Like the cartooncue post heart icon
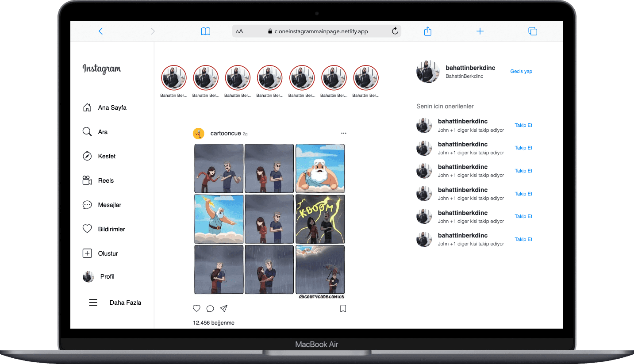634x364 pixels. click(197, 308)
